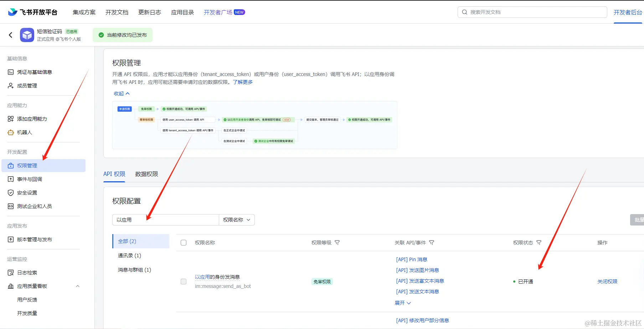Click the search magnifier icon
The image size is (644, 329).
[x=464, y=12]
